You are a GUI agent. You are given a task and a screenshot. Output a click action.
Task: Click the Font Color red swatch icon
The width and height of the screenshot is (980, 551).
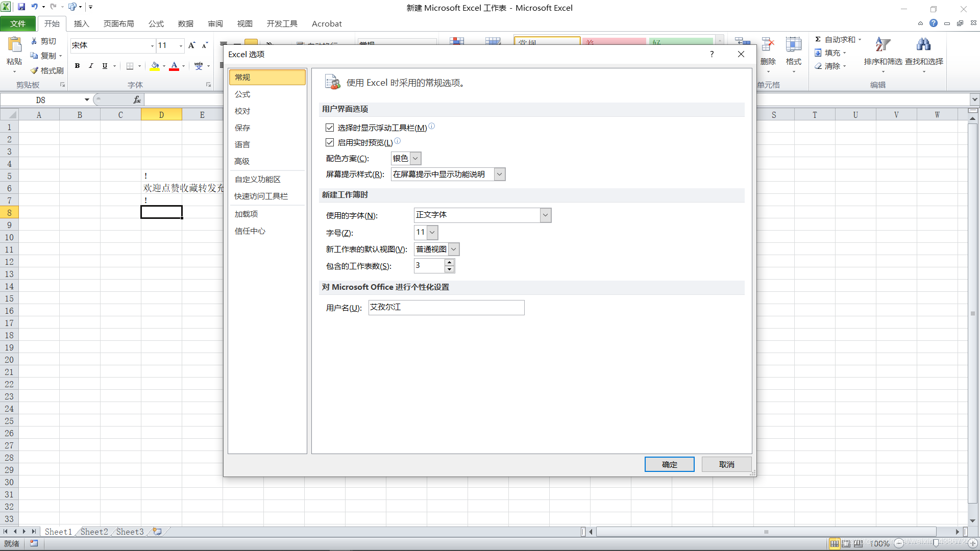[174, 66]
